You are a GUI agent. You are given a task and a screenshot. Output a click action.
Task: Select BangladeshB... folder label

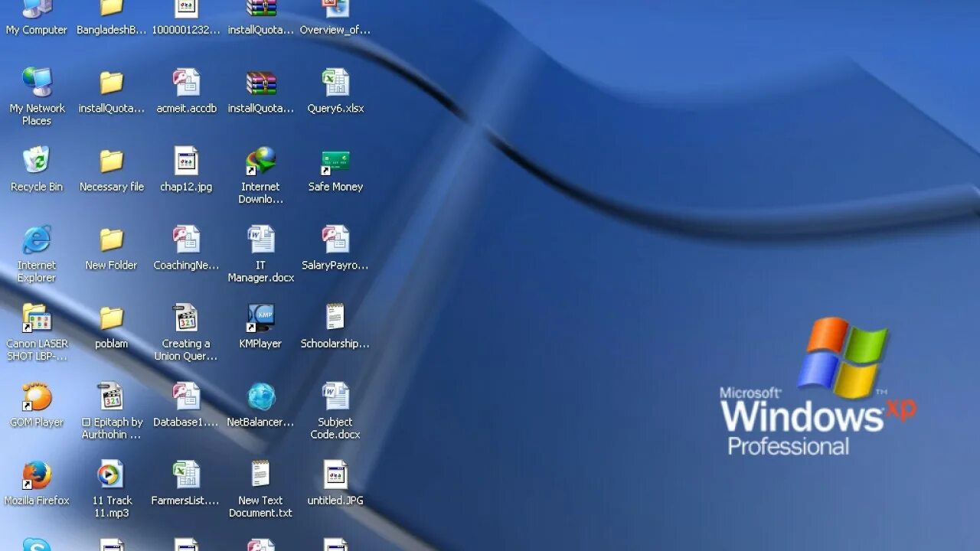click(112, 30)
